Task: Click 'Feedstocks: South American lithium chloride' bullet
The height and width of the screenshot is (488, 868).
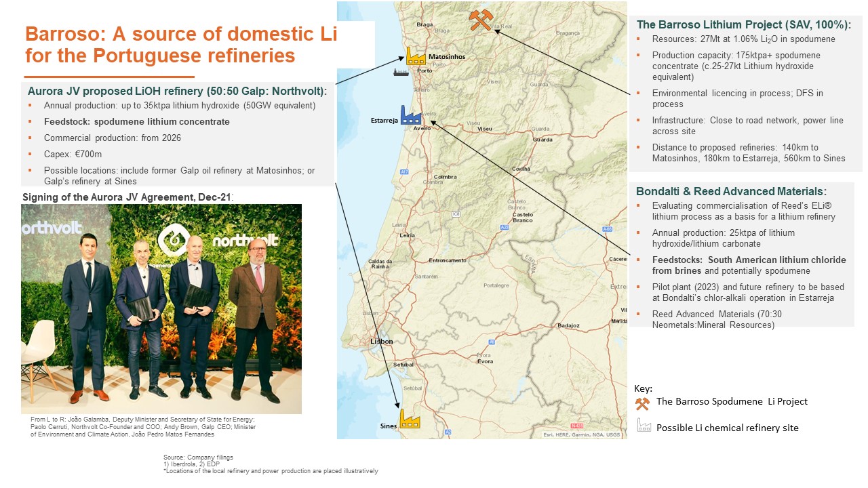Action: tap(749, 265)
